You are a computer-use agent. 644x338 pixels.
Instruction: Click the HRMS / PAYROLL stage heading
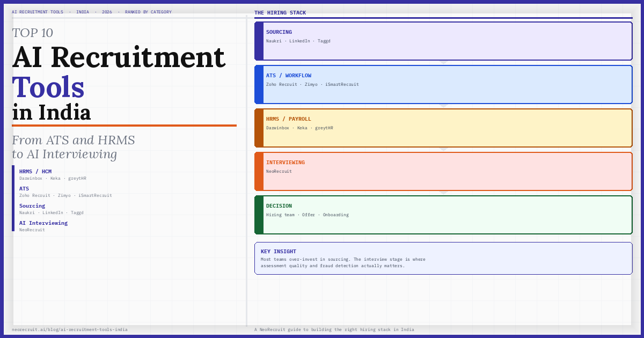289,119
